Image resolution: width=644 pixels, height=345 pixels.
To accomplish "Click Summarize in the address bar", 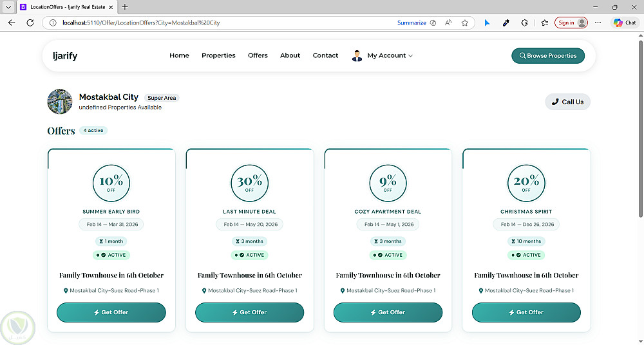I will click(x=412, y=23).
